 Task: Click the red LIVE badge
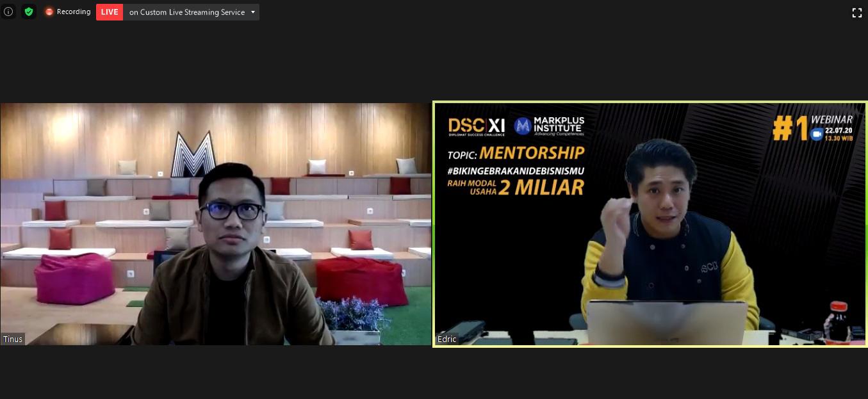110,12
